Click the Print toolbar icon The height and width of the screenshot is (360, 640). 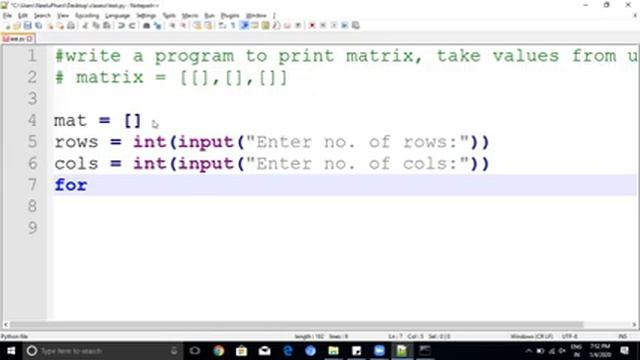coord(71,25)
